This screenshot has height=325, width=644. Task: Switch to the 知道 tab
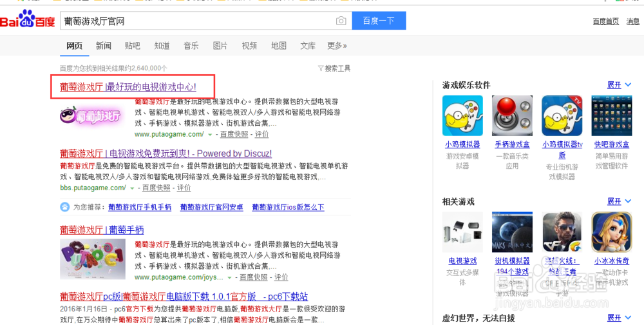[x=162, y=46]
